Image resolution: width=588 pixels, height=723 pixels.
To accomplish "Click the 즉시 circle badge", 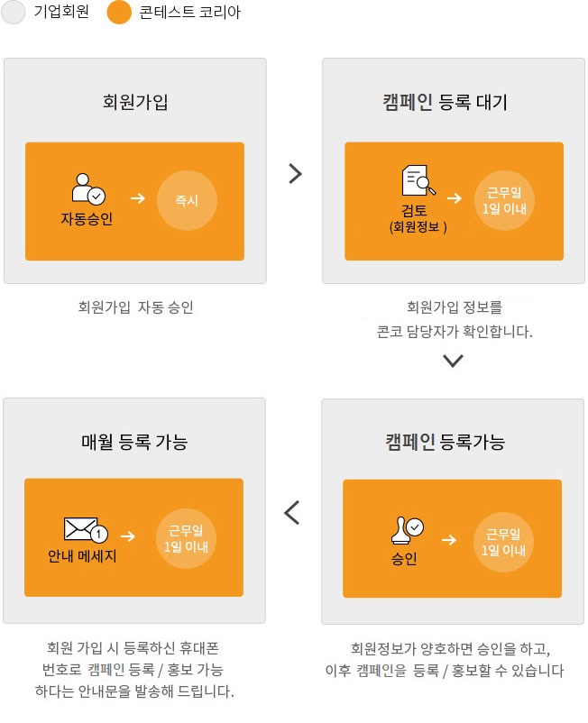I will point(187,200).
